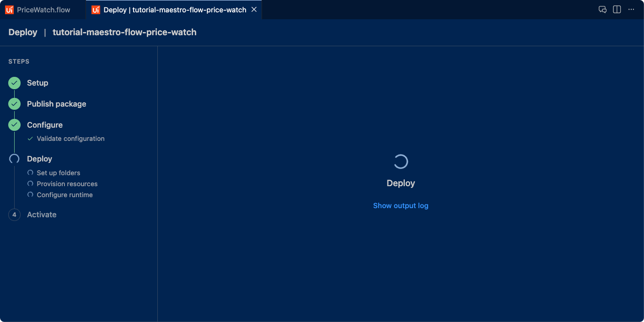
Task: Select the Deploy tutorial-maestro-flow-price-watch tab
Action: tap(175, 10)
